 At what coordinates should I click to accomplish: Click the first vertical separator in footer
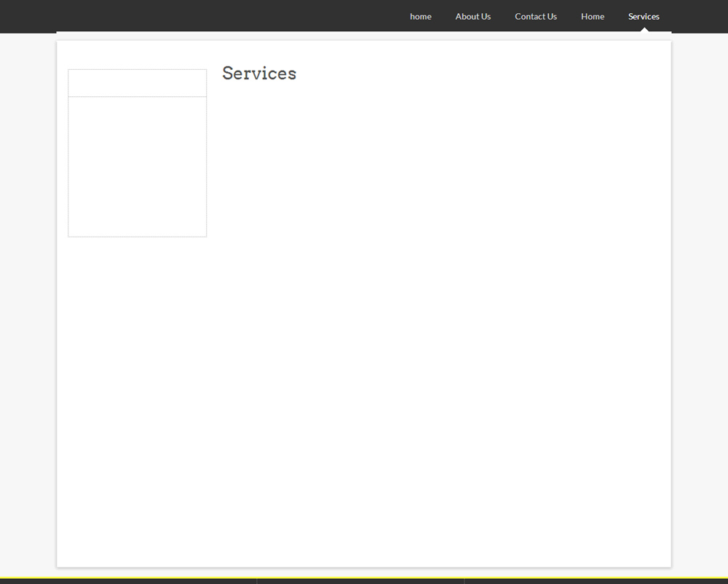[x=257, y=582]
